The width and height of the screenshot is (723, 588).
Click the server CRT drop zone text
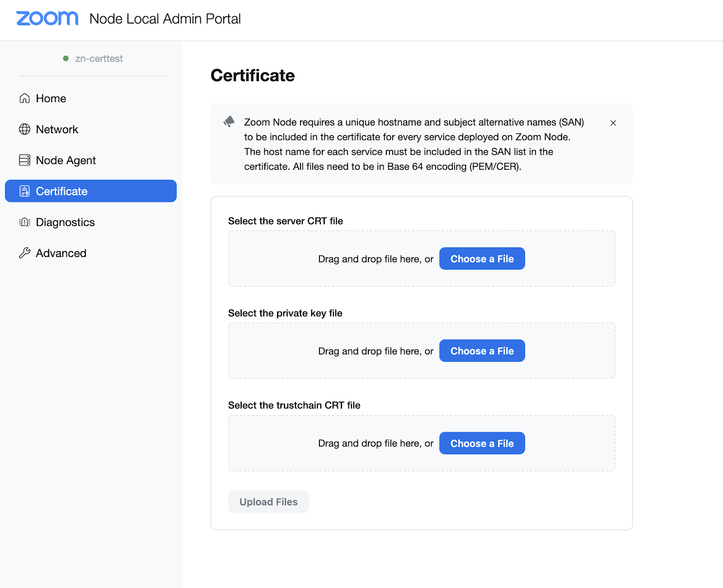tap(376, 259)
